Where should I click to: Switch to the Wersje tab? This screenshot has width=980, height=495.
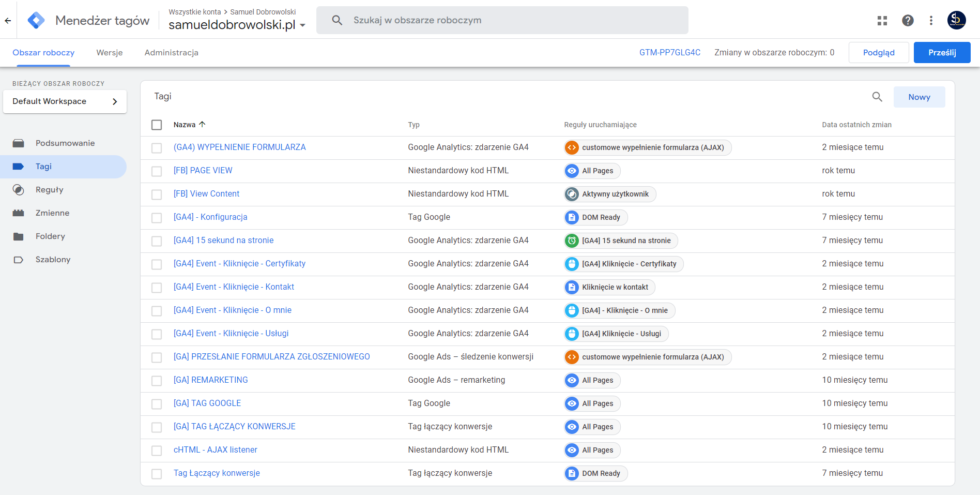(110, 53)
